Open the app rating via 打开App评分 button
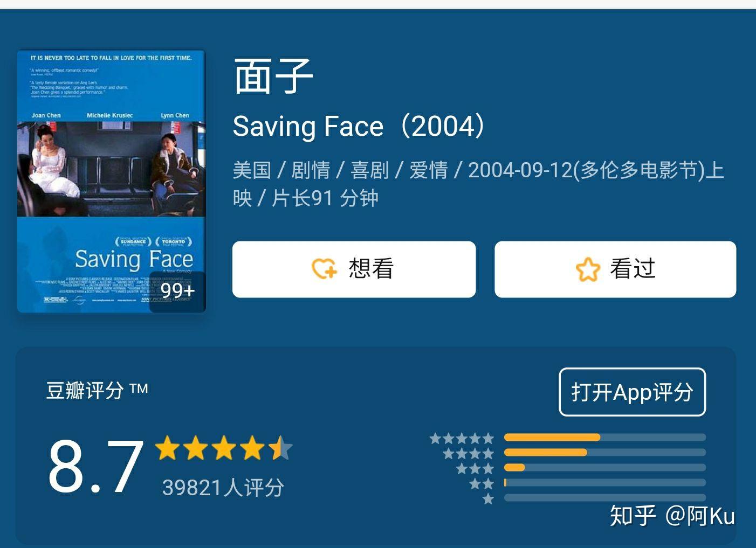Image resolution: width=756 pixels, height=548 pixels. pos(632,393)
